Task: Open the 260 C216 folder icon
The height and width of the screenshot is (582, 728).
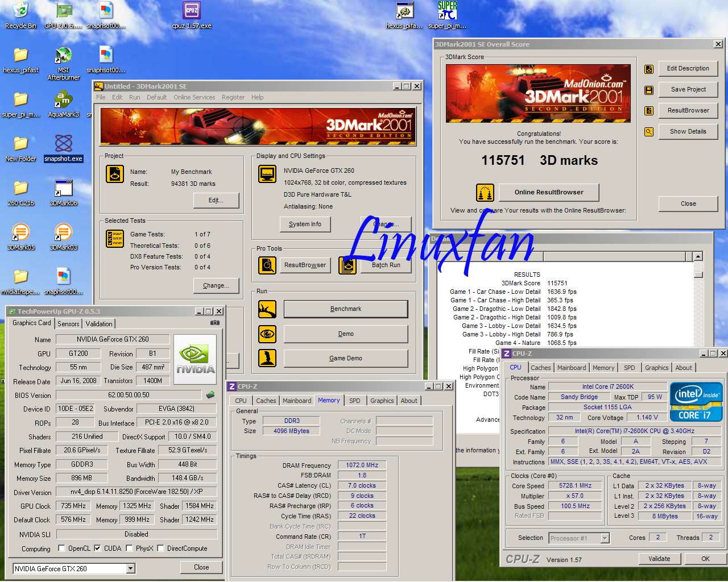Action: (21, 193)
